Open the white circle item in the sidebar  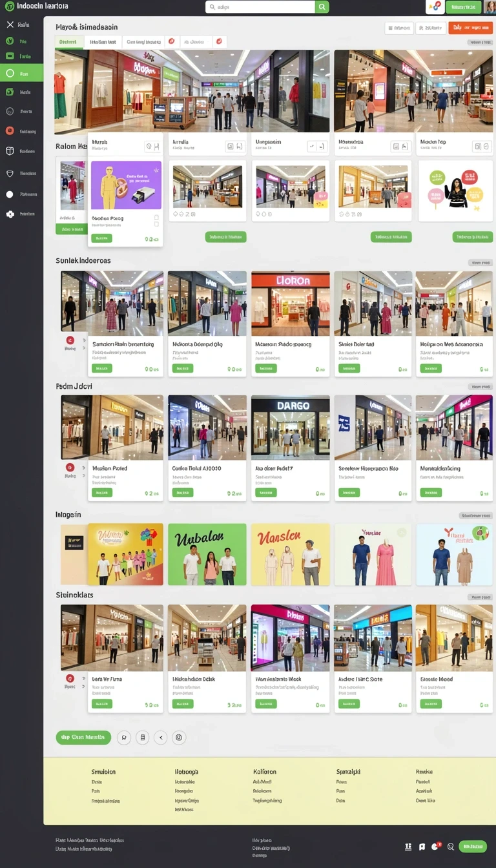tap(10, 194)
